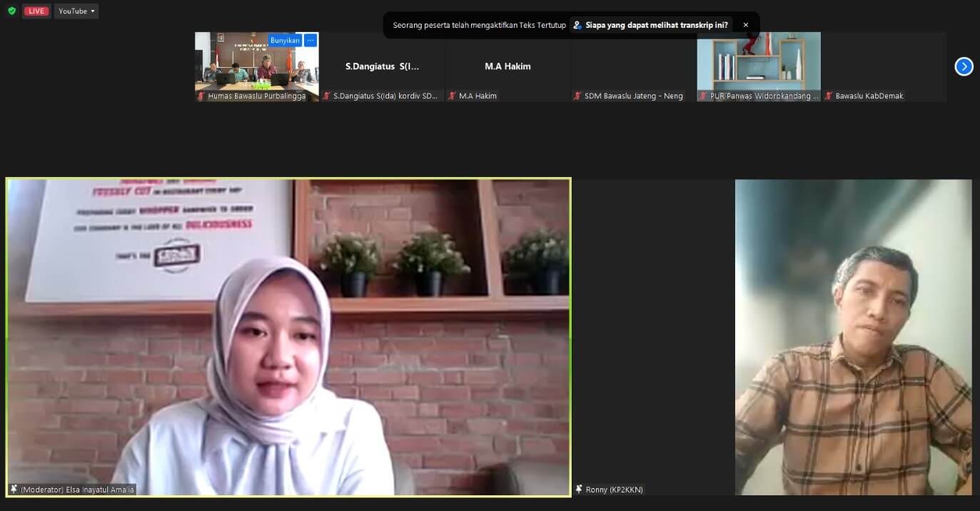Click muted mic icon of Bawaslu KabDemak
Image resolution: width=980 pixels, height=511 pixels.
[829, 96]
